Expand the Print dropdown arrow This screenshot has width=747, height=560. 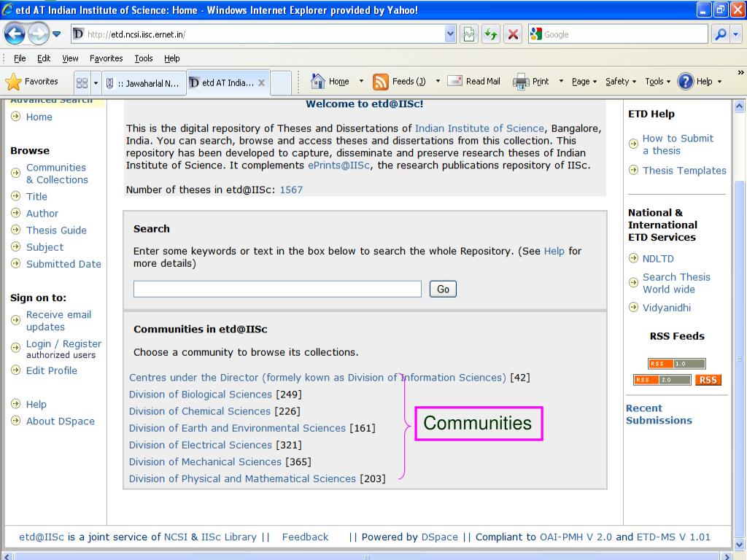coord(561,82)
